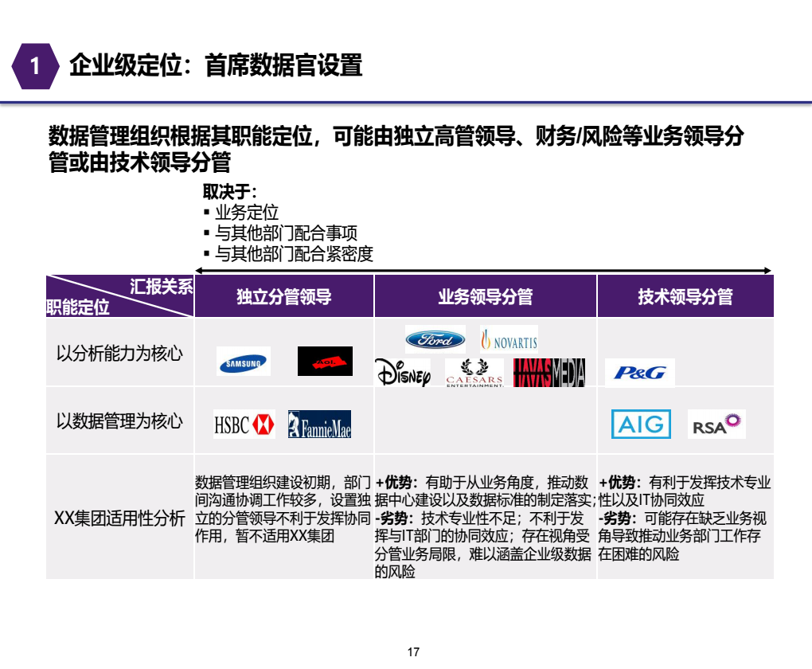Click the 以分析能力为核心 row label
This screenshot has width=812, height=669.
tap(119, 353)
